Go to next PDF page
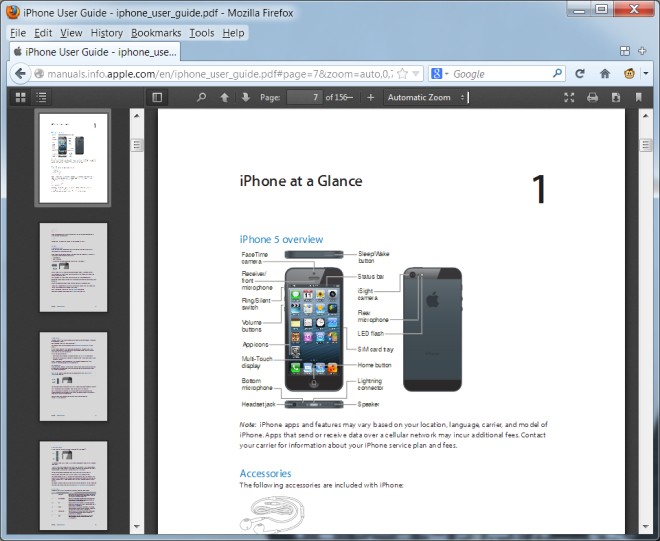 click(246, 97)
